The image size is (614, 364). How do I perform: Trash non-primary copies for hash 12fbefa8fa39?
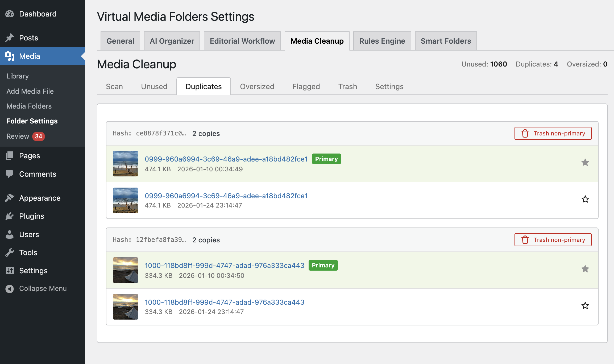coord(553,240)
